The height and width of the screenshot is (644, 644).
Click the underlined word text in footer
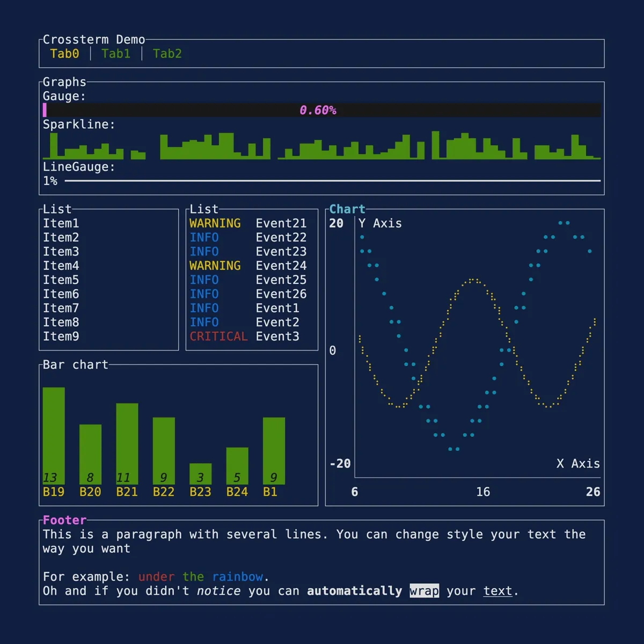497,591
